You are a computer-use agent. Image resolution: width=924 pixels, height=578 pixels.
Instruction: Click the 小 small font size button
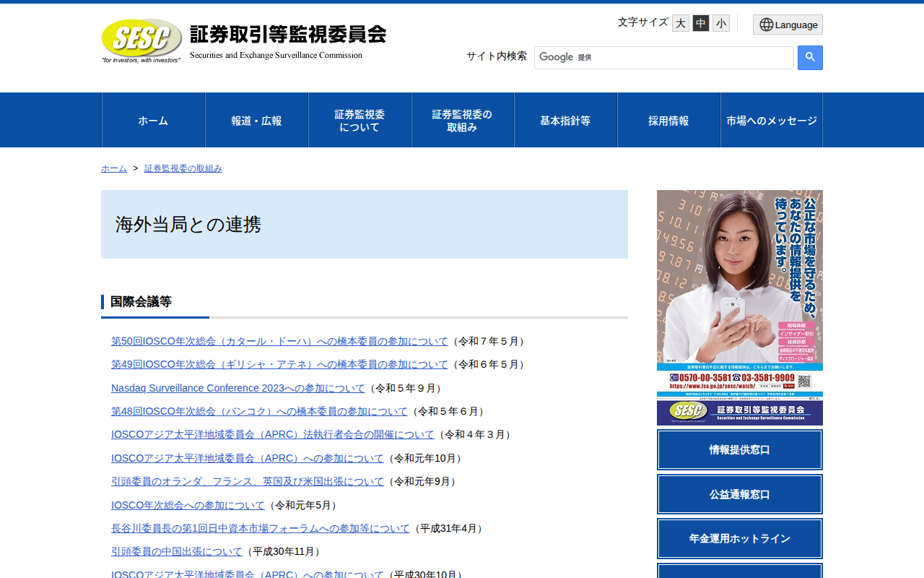720,22
